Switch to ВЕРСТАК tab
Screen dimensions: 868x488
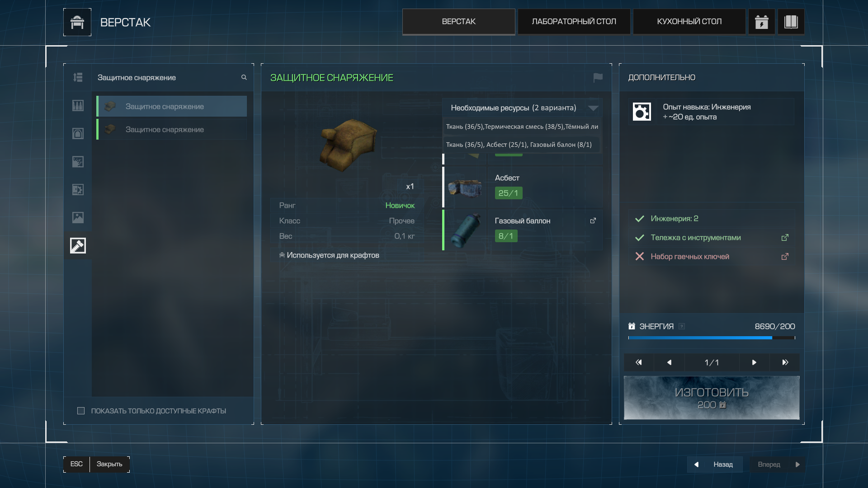458,22
